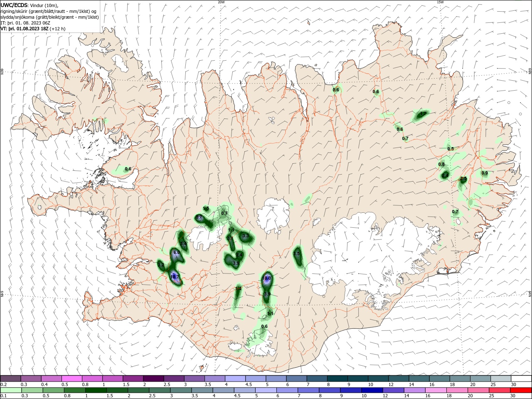
Task: Pick the dark teal 8 swatch in upper legend
Action: tap(337, 379)
